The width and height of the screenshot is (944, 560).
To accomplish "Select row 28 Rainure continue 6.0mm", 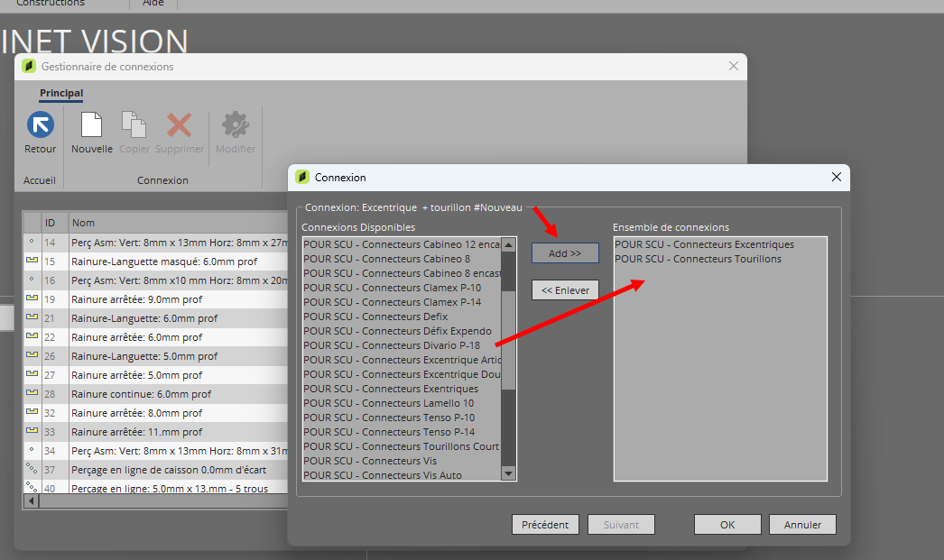I will coord(155,394).
